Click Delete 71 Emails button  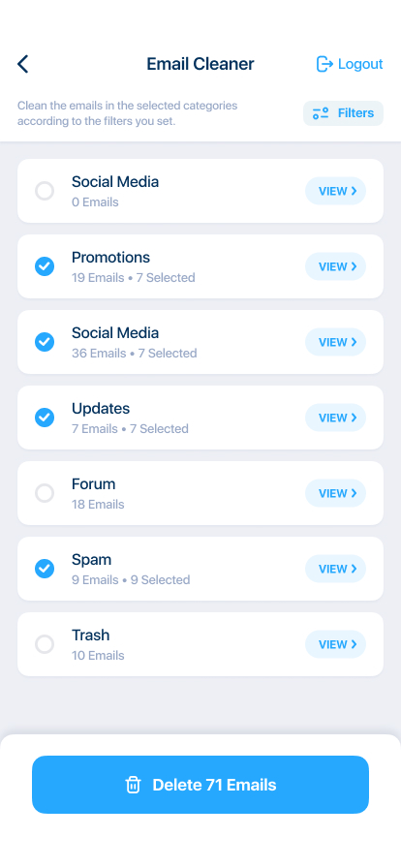200,785
